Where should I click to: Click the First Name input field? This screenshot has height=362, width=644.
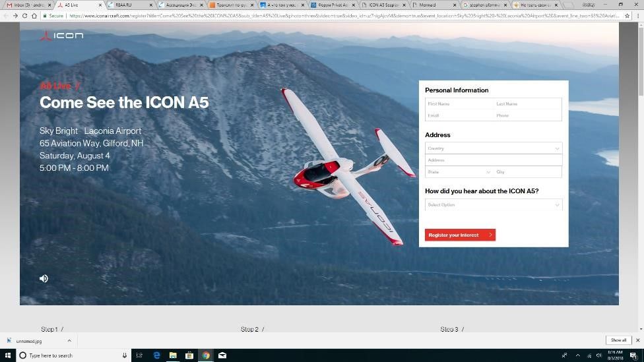coord(459,104)
